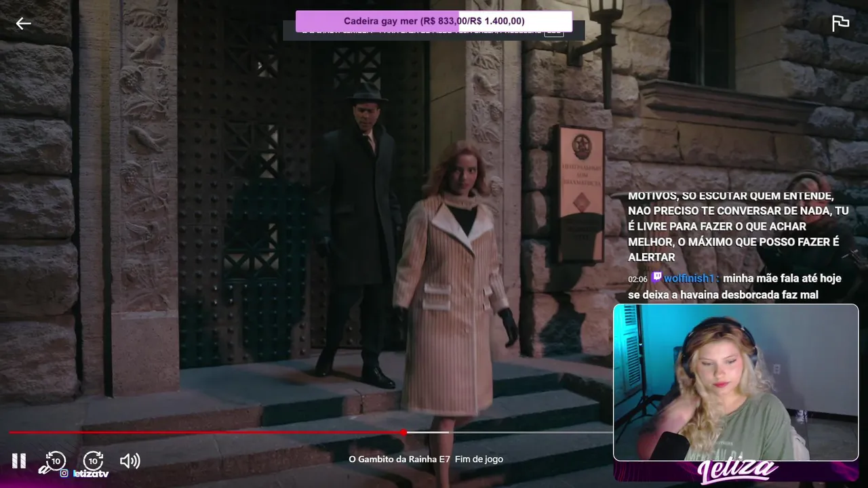The height and width of the screenshot is (488, 868).
Task: Select the Cadeira gay mer donation goal bar
Action: click(x=434, y=21)
